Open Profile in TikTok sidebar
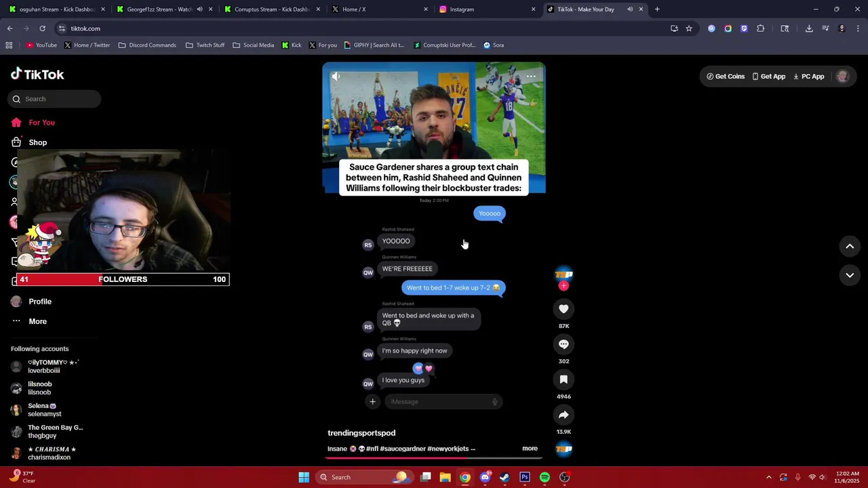Viewport: 868px width, 488px height. (40, 302)
